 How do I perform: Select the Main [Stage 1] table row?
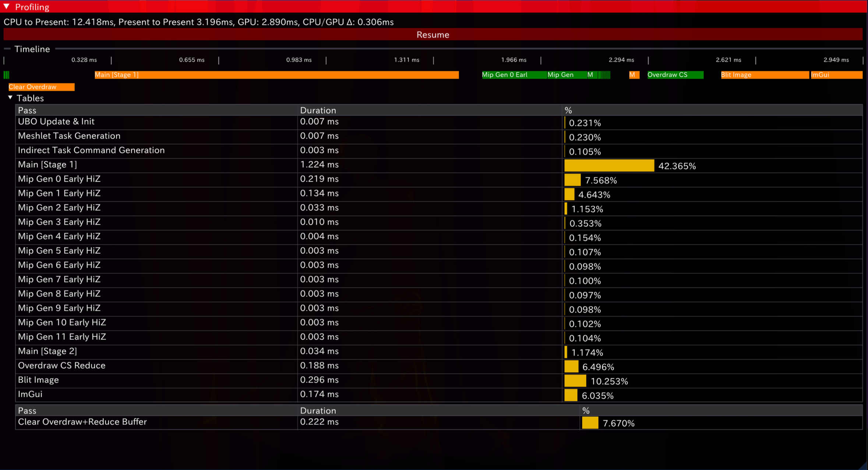tap(48, 165)
